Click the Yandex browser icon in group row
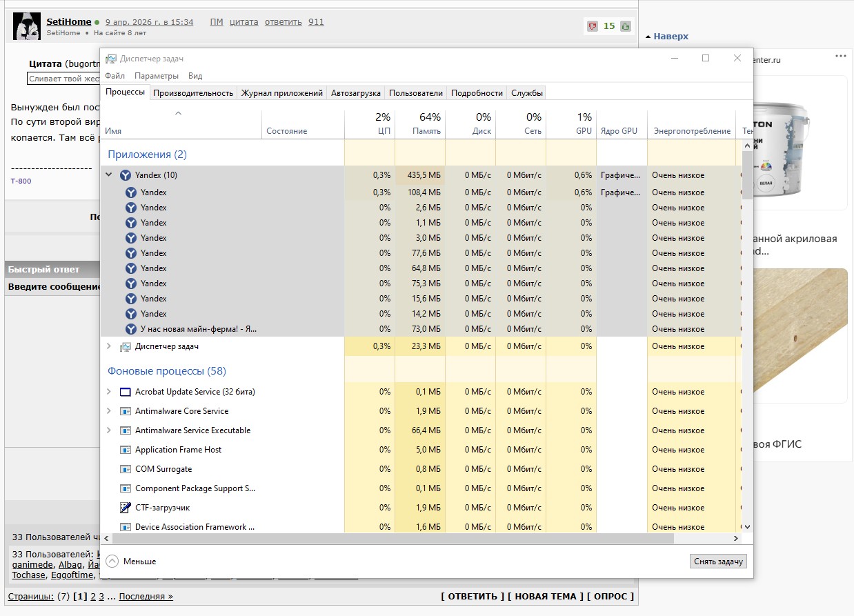 point(125,175)
